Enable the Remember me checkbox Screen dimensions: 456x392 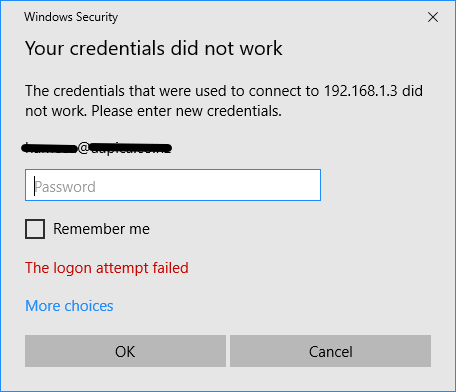(x=35, y=229)
